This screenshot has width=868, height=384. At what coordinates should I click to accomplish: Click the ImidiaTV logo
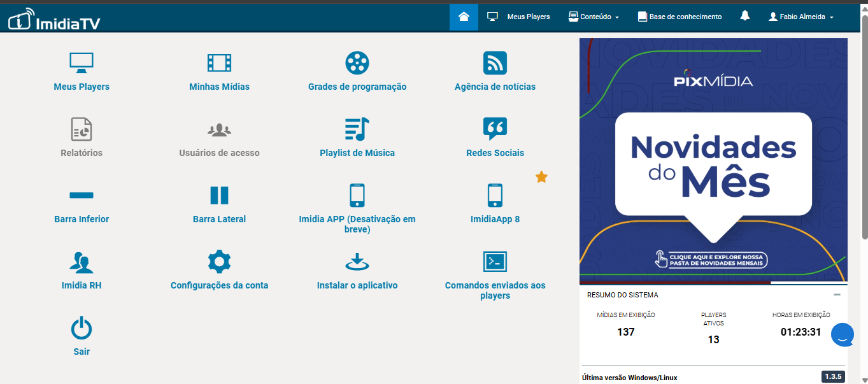pyautogui.click(x=54, y=19)
